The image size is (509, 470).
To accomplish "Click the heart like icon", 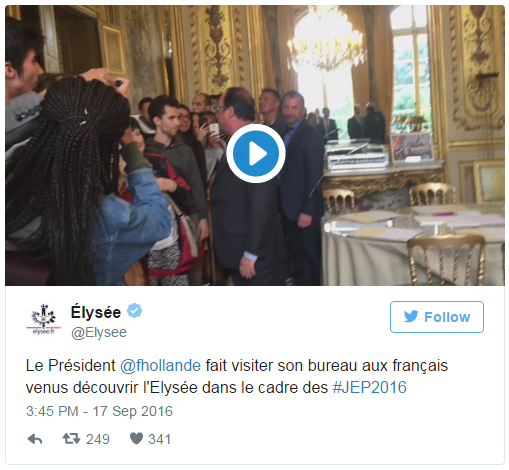I will click(136, 439).
